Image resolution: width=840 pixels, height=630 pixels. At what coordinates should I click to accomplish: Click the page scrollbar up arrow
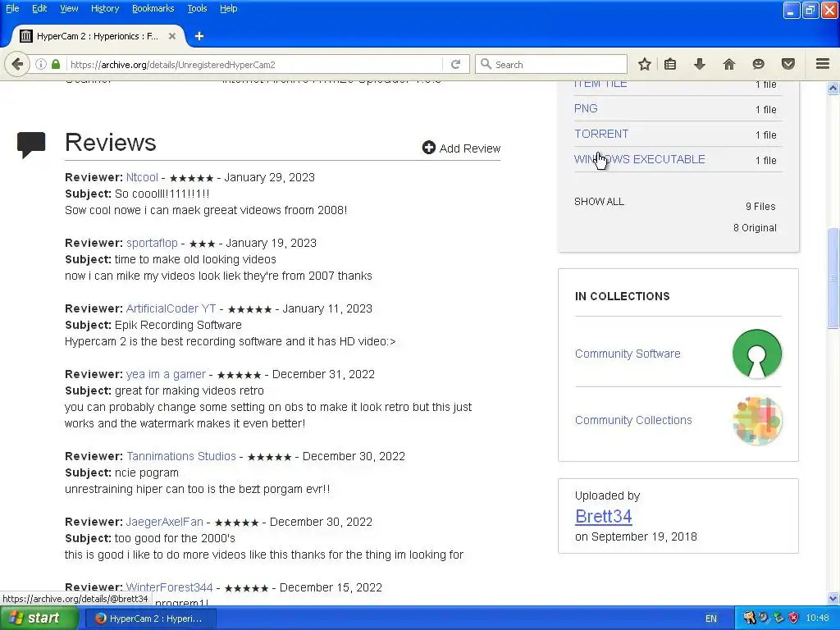[x=833, y=88]
